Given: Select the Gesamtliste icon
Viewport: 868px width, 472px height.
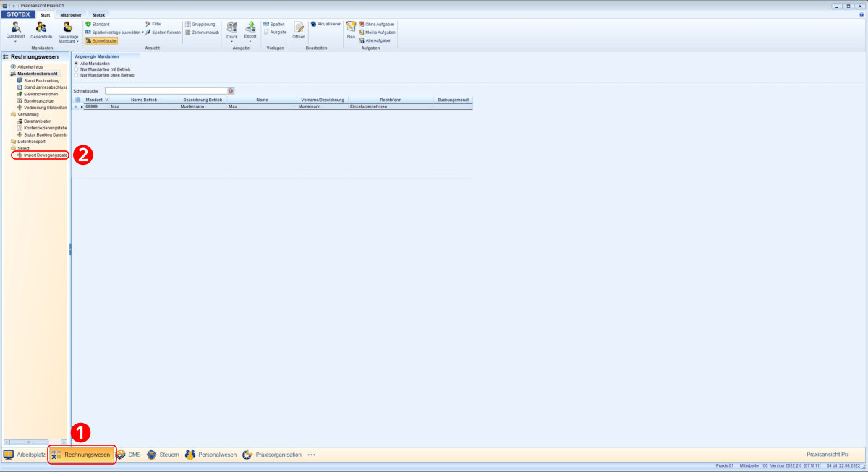Looking at the screenshot, I should tap(41, 29).
